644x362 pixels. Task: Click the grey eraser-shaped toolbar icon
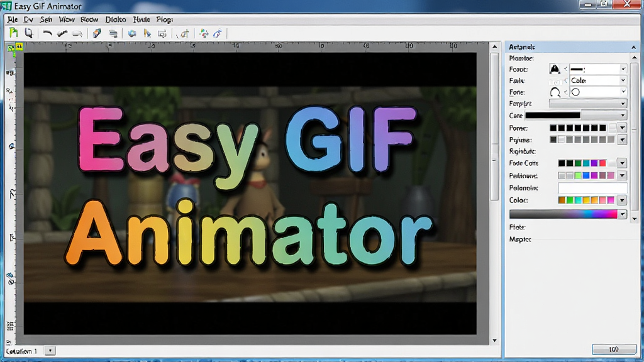77,34
